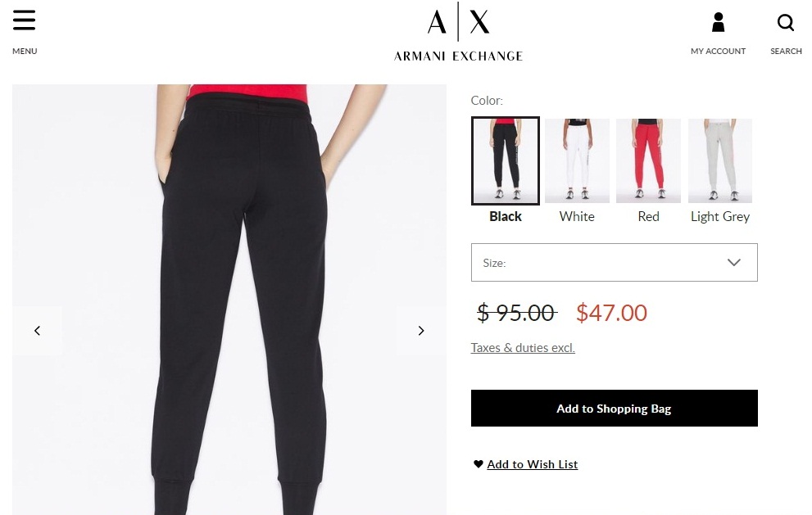Open the Add to Wish List link
812x515 pixels.
point(533,464)
